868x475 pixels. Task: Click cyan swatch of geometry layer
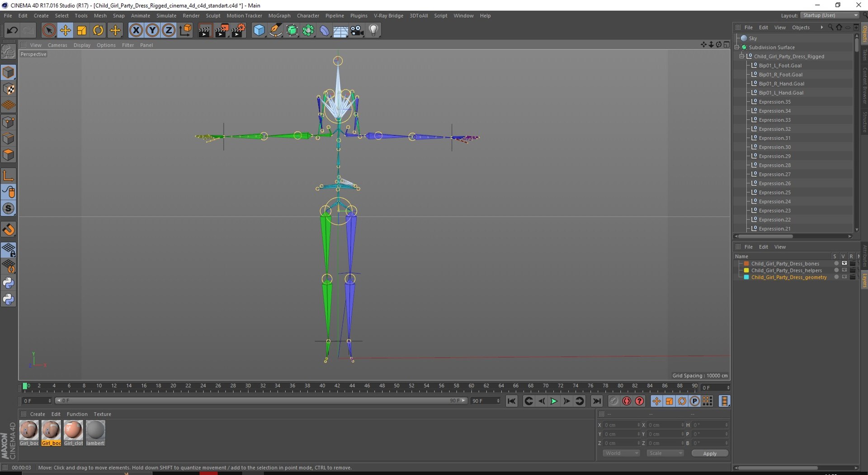point(746,277)
